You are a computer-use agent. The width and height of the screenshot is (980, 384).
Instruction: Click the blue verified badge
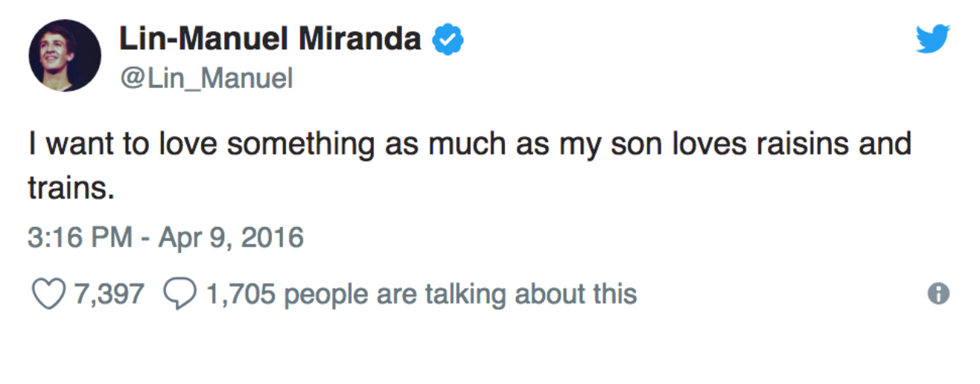coord(449,39)
